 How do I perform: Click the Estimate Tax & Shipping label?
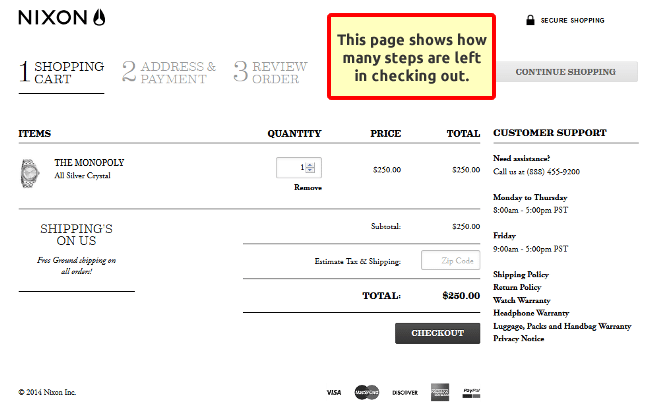point(357,262)
